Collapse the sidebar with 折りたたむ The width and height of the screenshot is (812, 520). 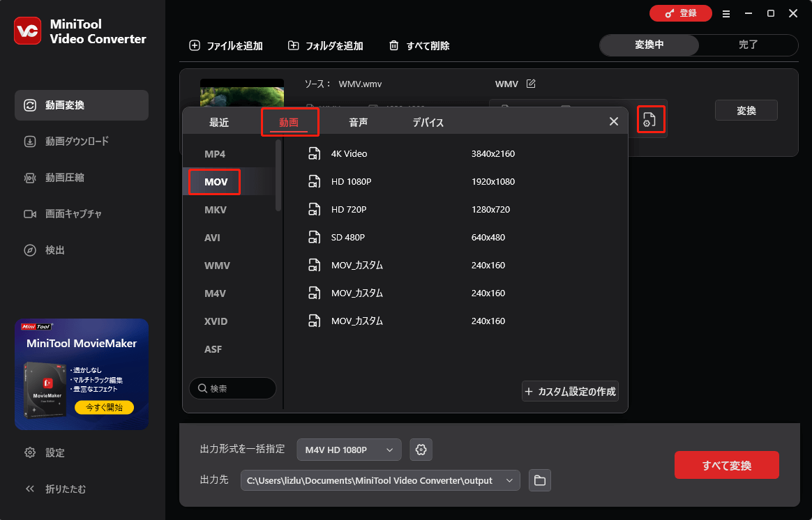point(55,489)
